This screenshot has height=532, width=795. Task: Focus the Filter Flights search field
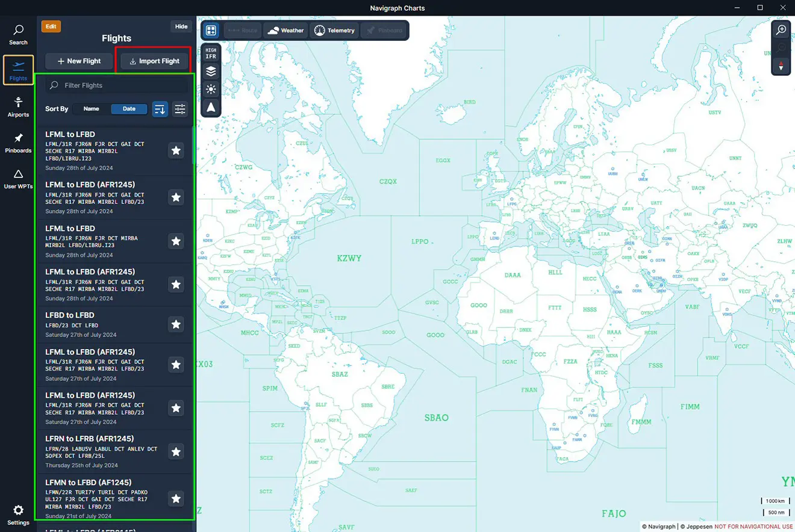coord(117,85)
